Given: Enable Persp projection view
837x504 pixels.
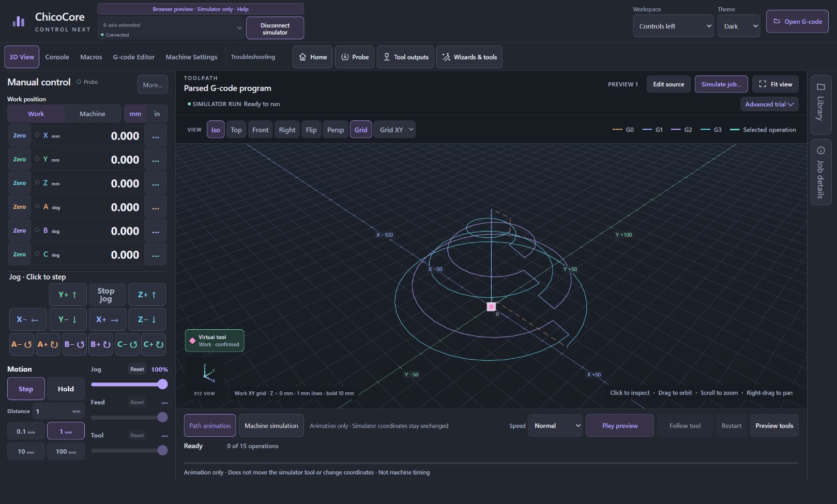Looking at the screenshot, I should coord(336,130).
